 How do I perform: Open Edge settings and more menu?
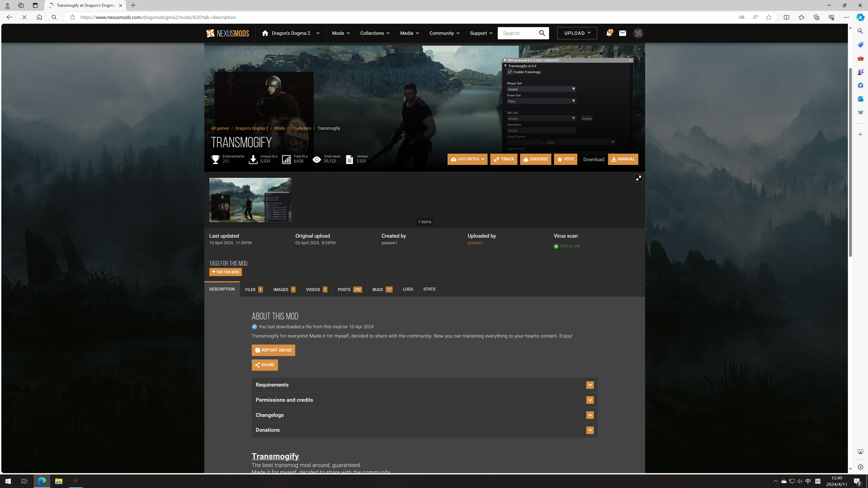tap(846, 17)
